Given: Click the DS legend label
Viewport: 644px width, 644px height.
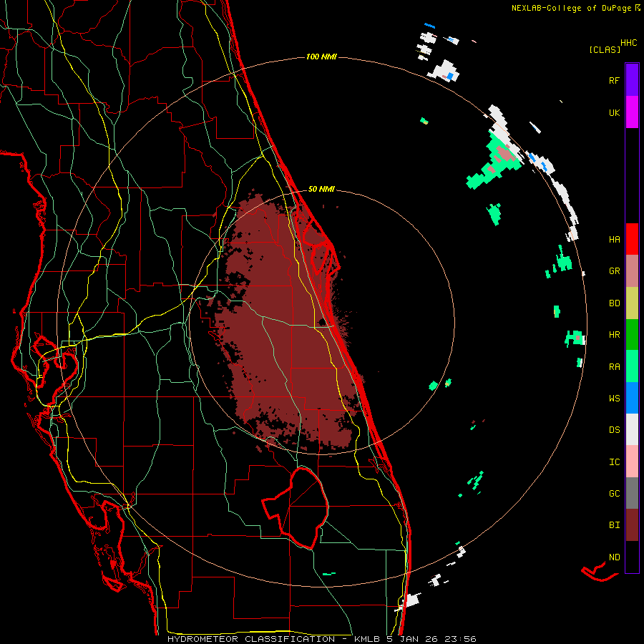Looking at the screenshot, I should (x=614, y=430).
